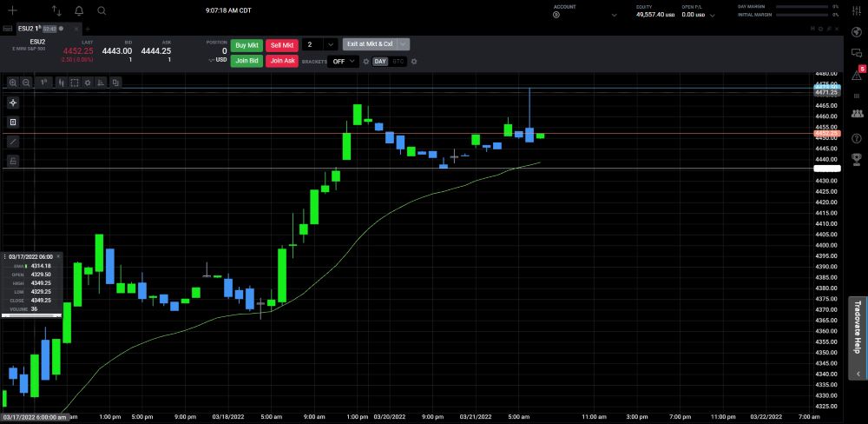868x424 pixels.
Task: Open the indicators icon in chart toolbar
Action: tap(101, 83)
